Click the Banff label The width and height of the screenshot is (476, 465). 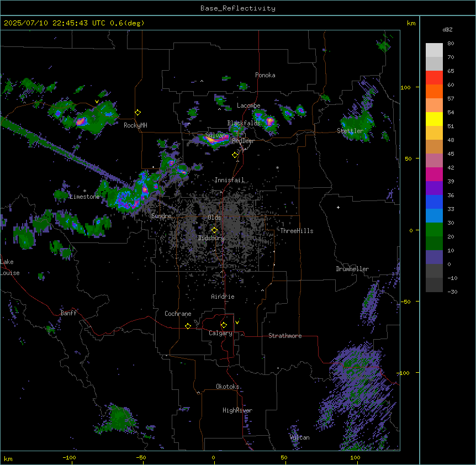[x=68, y=313]
